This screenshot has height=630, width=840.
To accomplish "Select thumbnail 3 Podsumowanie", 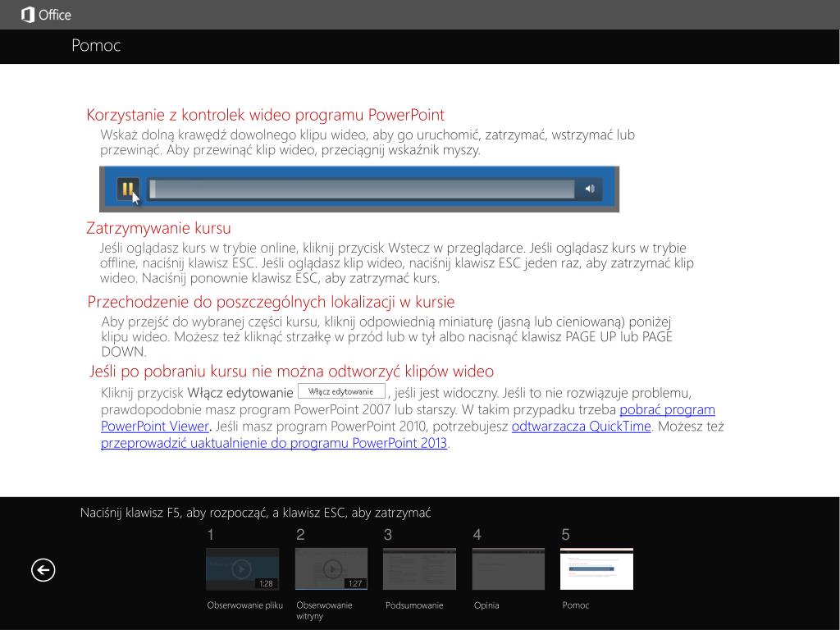I will click(x=419, y=568).
